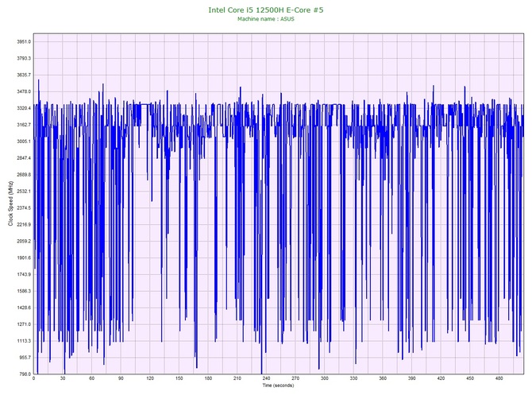Image resolution: width=532 pixels, height=399 pixels.
Task: Select the 1113.3 y-axis value
Action: (24, 341)
